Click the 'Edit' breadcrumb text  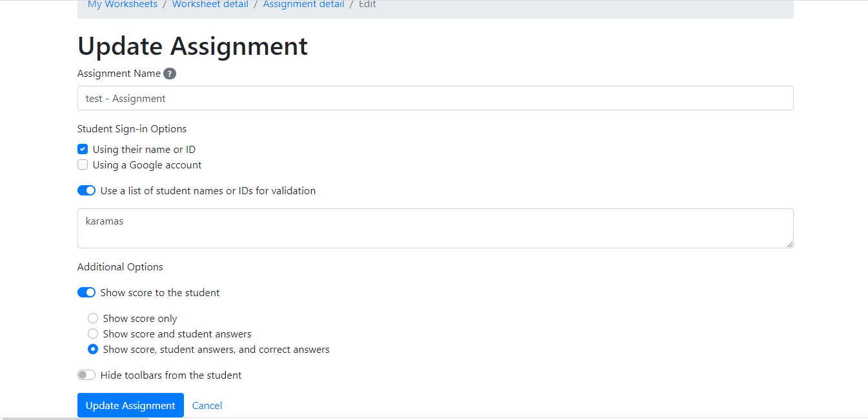(367, 5)
